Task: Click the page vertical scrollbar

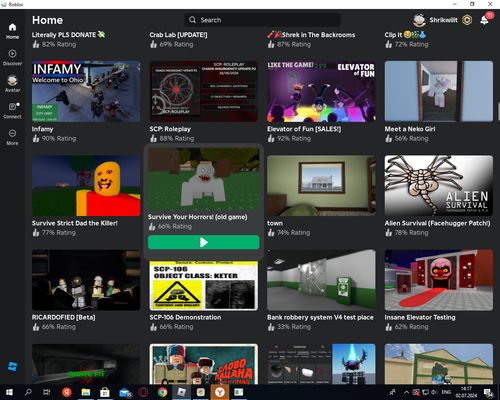Action: pos(499,112)
